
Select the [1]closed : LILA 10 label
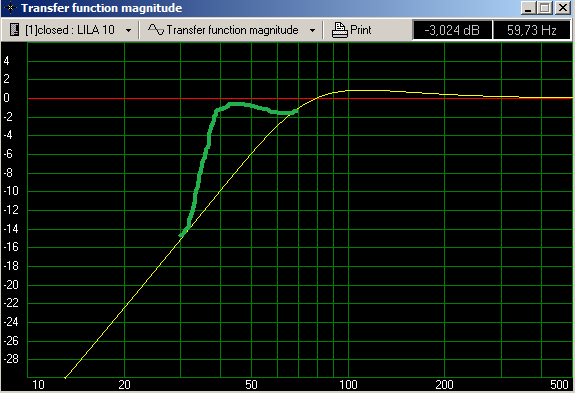[70, 30]
